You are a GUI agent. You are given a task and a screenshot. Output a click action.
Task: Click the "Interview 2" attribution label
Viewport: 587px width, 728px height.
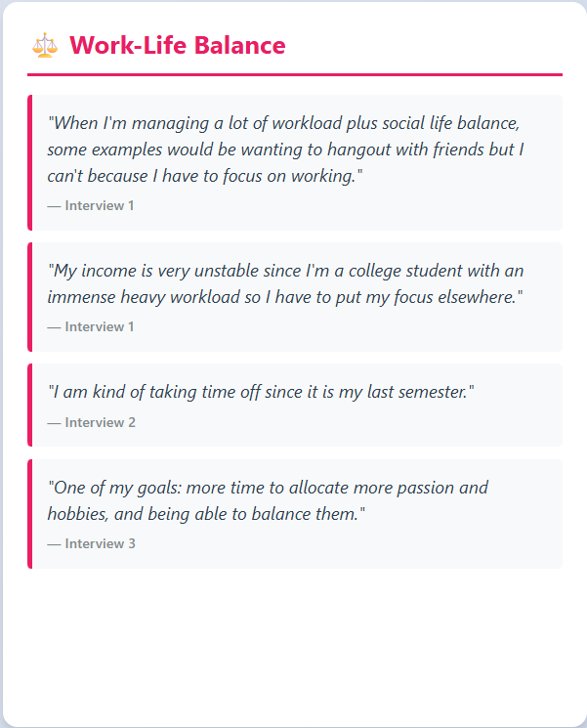(91, 422)
